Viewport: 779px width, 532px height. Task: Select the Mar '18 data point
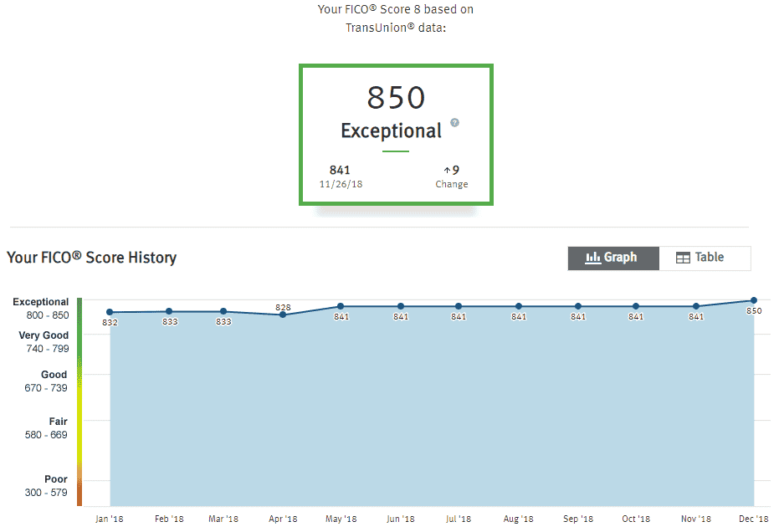tap(223, 311)
